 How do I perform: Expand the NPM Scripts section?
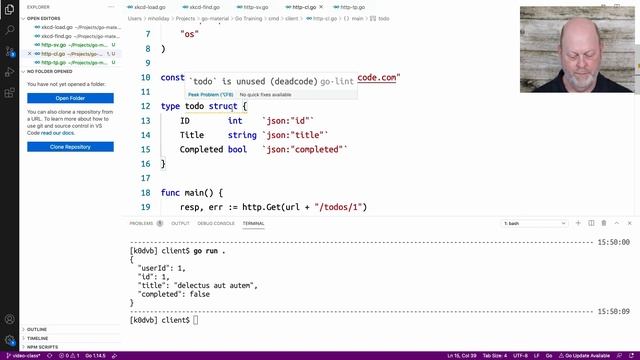tap(42, 347)
